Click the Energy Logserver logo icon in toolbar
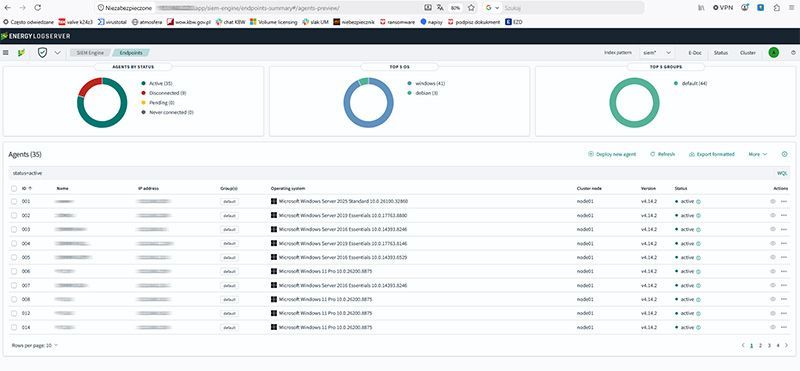800x371 pixels. (21, 53)
